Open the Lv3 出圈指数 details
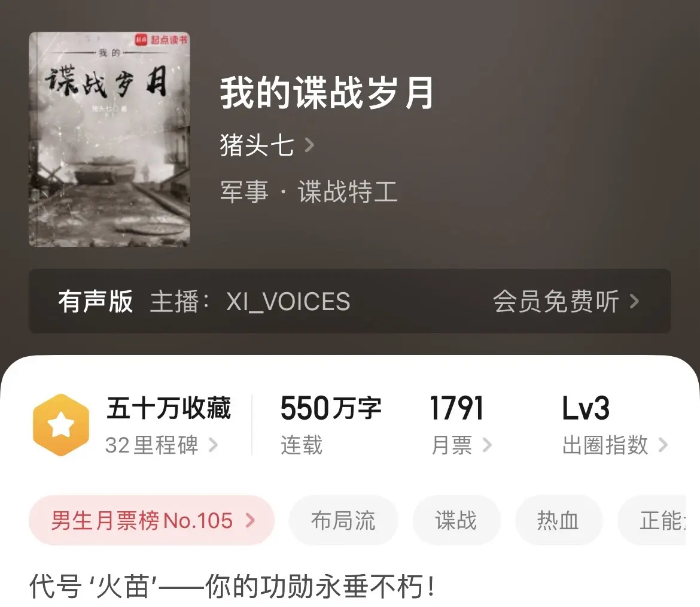 [614, 424]
